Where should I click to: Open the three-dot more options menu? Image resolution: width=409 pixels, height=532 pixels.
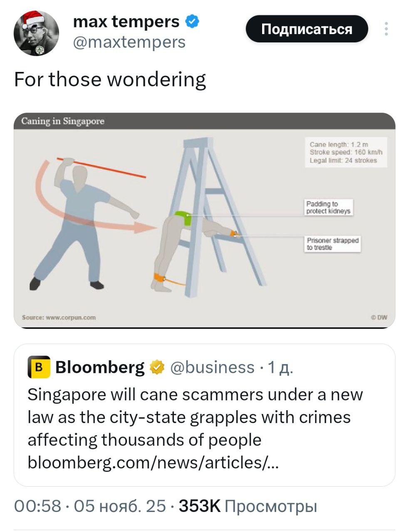click(386, 29)
